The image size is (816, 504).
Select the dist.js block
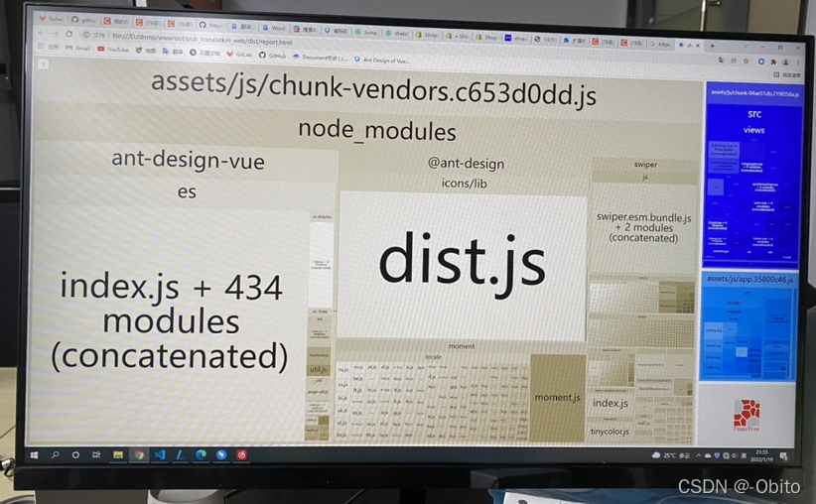pyautogui.click(x=463, y=264)
